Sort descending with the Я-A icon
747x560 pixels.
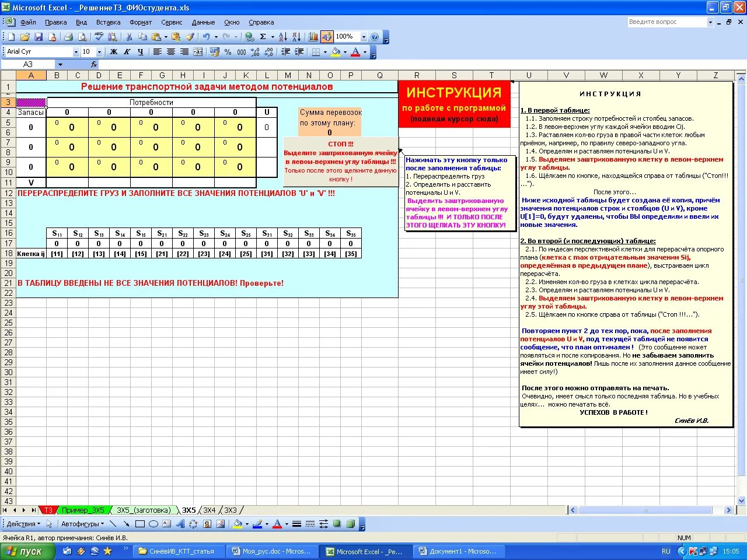(x=296, y=37)
